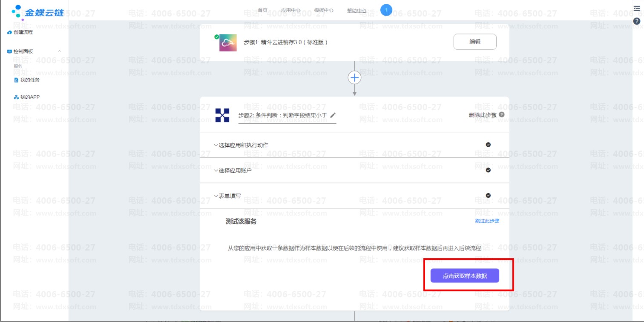This screenshot has height=322, width=644.
Task: Click the 跳过此步骤 link
Action: 487,221
